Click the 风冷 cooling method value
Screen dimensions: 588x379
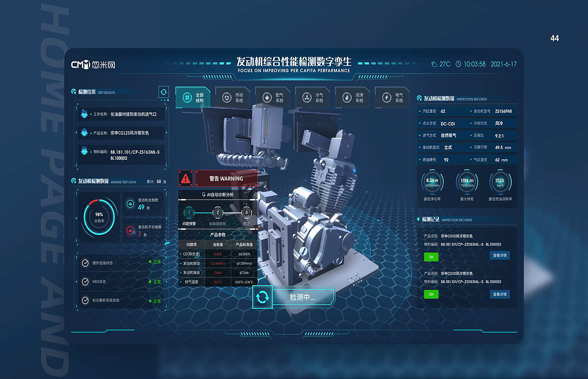point(499,123)
